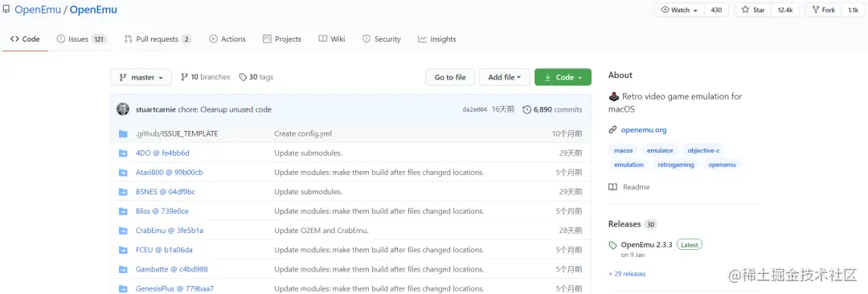The height and width of the screenshot is (294, 868).
Task: Open the Insights tab
Action: tap(437, 39)
